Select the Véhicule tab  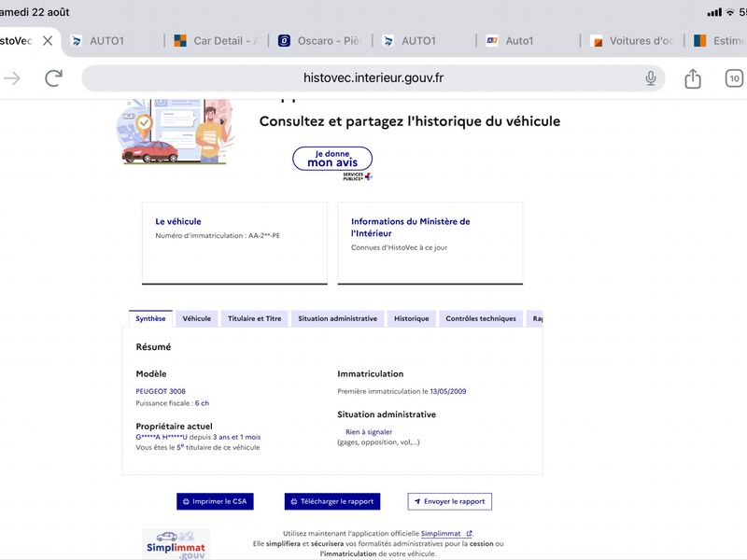coord(197,318)
